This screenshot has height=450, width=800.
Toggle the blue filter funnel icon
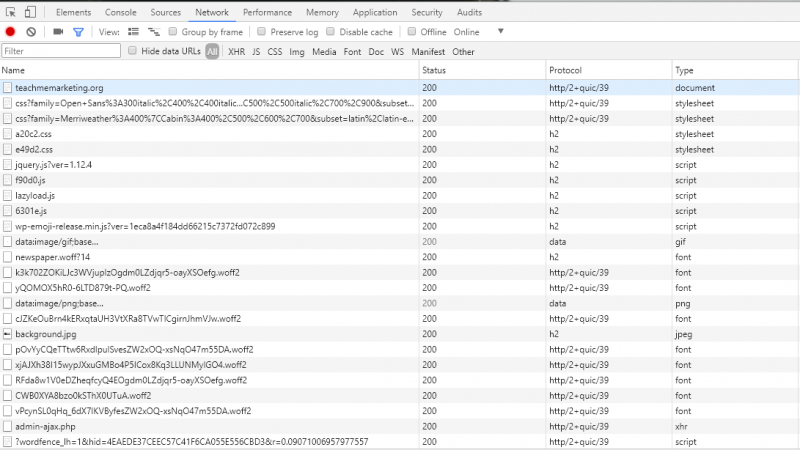(78, 32)
